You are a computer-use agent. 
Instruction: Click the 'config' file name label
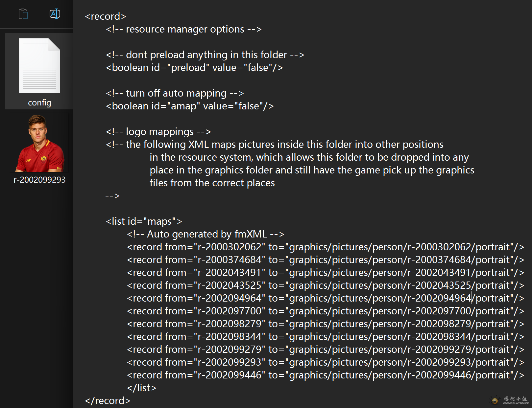[x=39, y=102]
